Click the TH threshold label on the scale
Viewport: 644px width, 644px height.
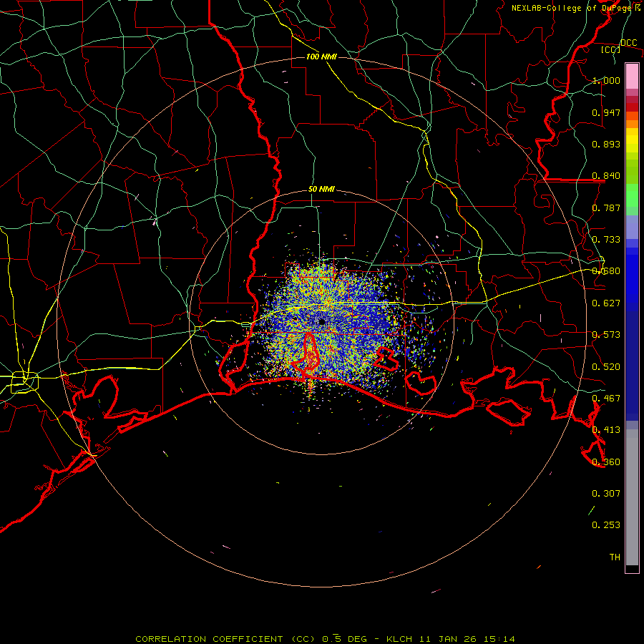(x=615, y=557)
